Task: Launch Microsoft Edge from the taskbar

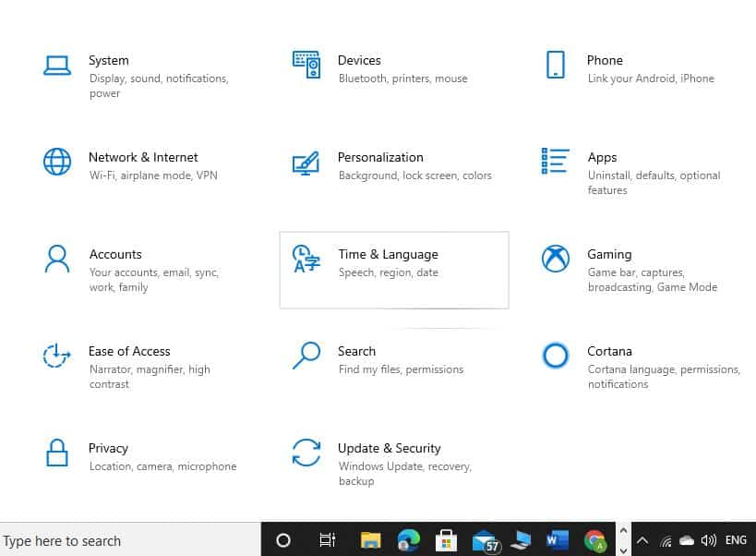Action: pyautogui.click(x=408, y=540)
